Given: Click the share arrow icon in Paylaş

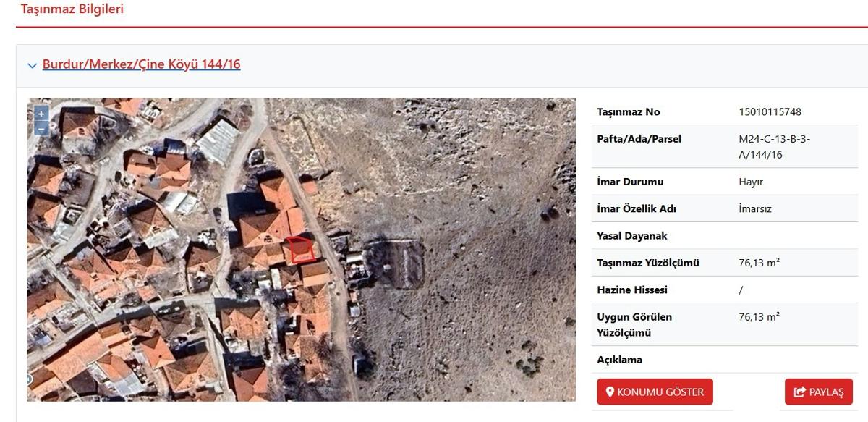Looking at the screenshot, I should (799, 392).
